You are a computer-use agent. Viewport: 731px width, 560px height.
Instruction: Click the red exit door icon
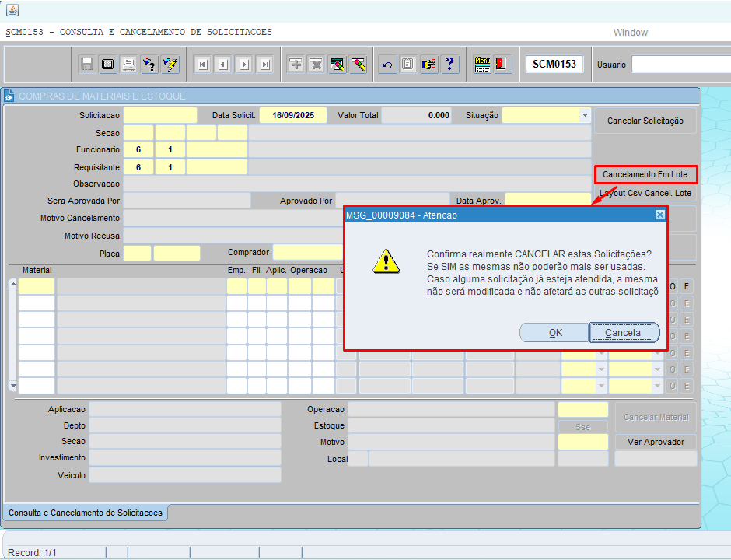coord(502,65)
